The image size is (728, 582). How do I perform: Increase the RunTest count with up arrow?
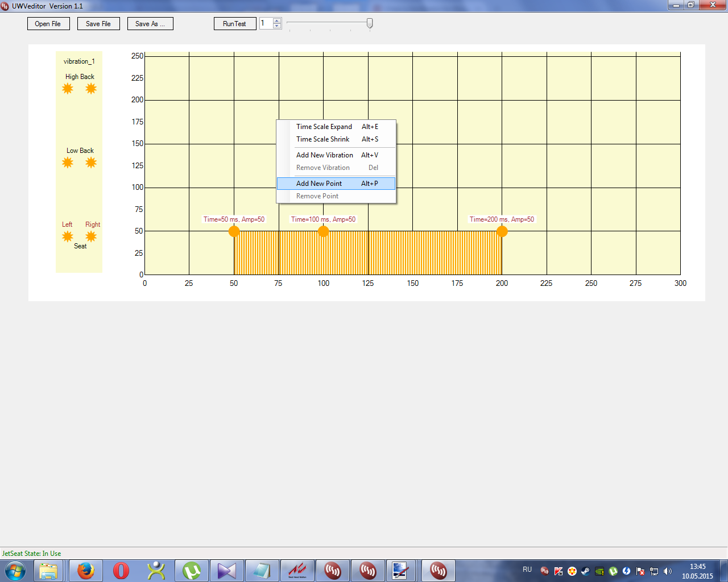pos(277,21)
